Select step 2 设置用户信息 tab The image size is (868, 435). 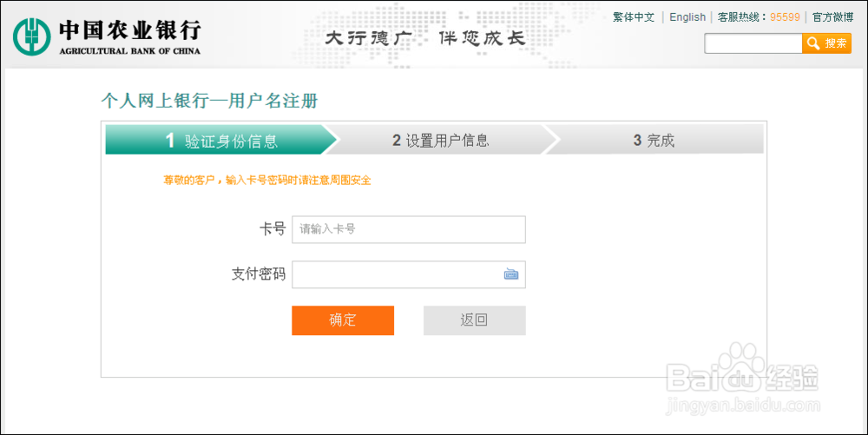click(x=440, y=141)
